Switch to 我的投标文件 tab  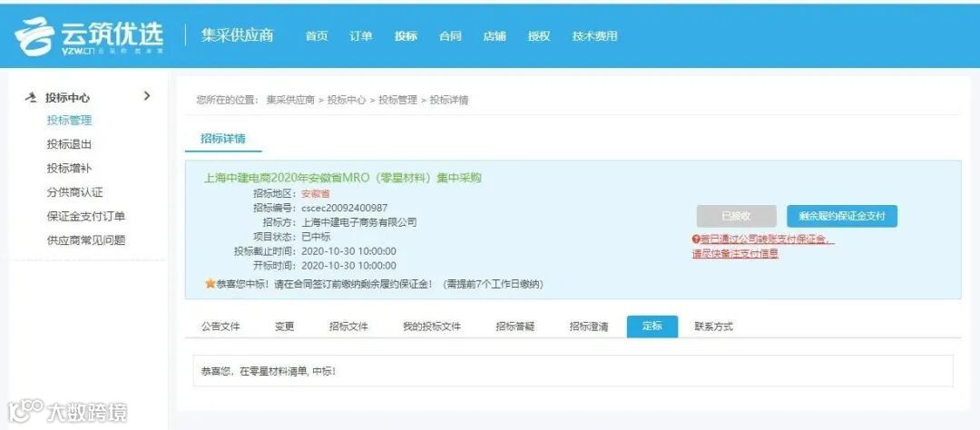pyautogui.click(x=432, y=327)
